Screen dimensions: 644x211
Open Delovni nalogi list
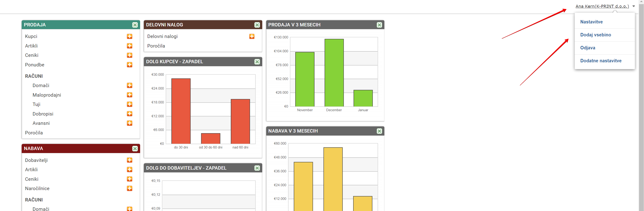162,36
